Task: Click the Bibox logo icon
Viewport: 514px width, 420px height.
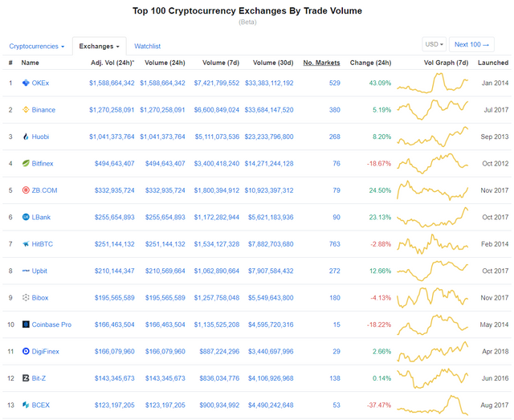Action: pyautogui.click(x=26, y=298)
